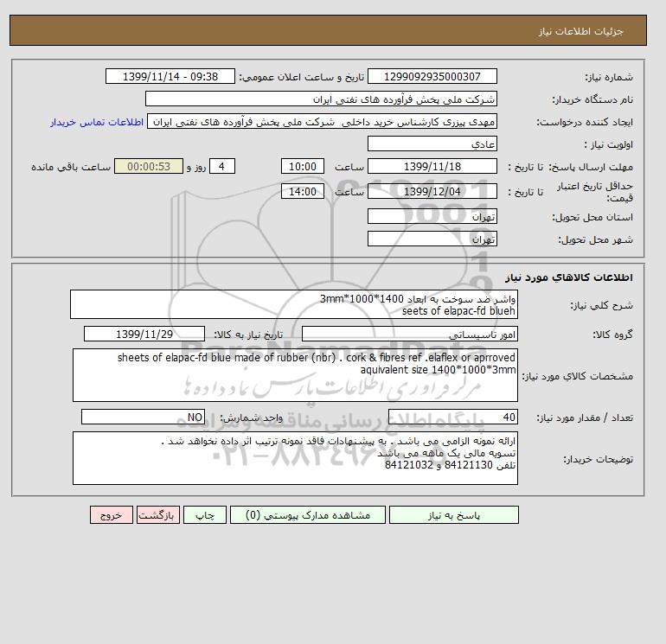Click the response deadline date 1399/11/18
The height and width of the screenshot is (644, 666).
click(432, 166)
